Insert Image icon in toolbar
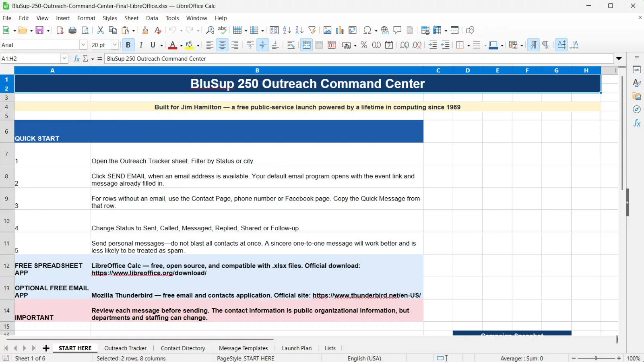The image size is (644, 362). tap(327, 30)
